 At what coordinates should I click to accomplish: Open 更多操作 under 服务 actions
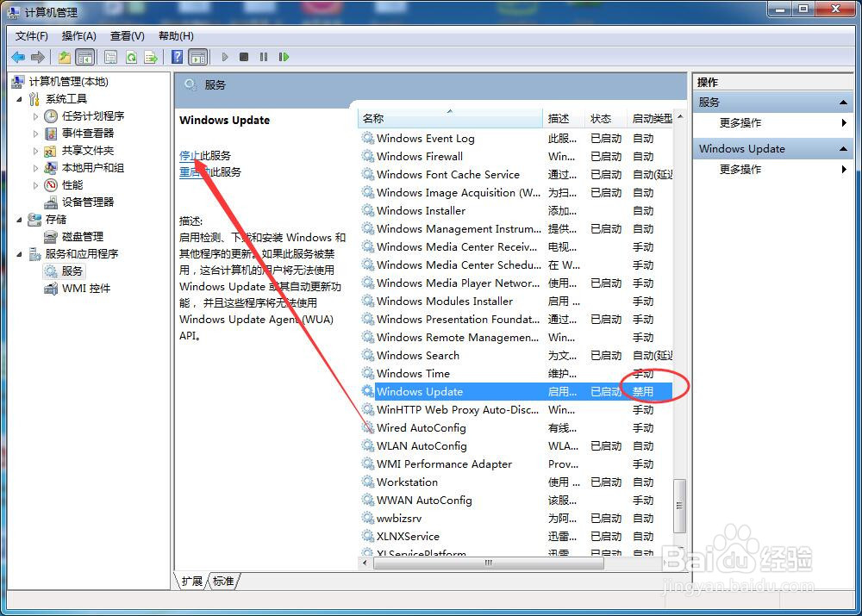(x=740, y=122)
